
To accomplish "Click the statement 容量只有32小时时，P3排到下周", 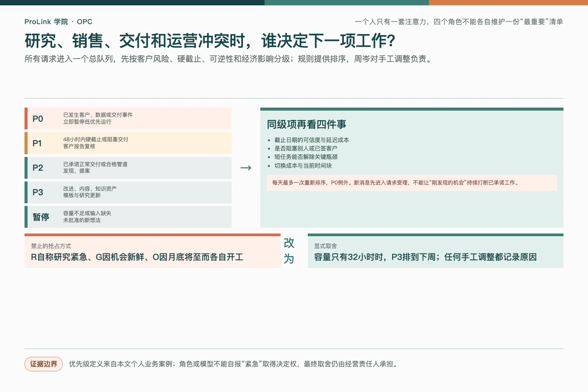I will (x=425, y=257).
